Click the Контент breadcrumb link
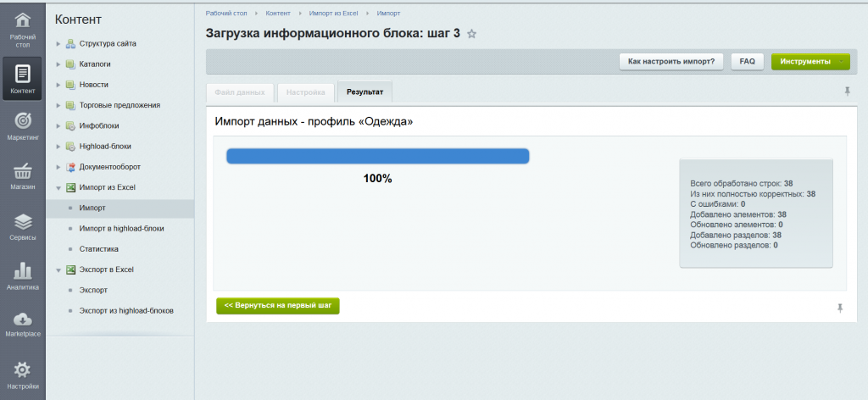 (280, 14)
